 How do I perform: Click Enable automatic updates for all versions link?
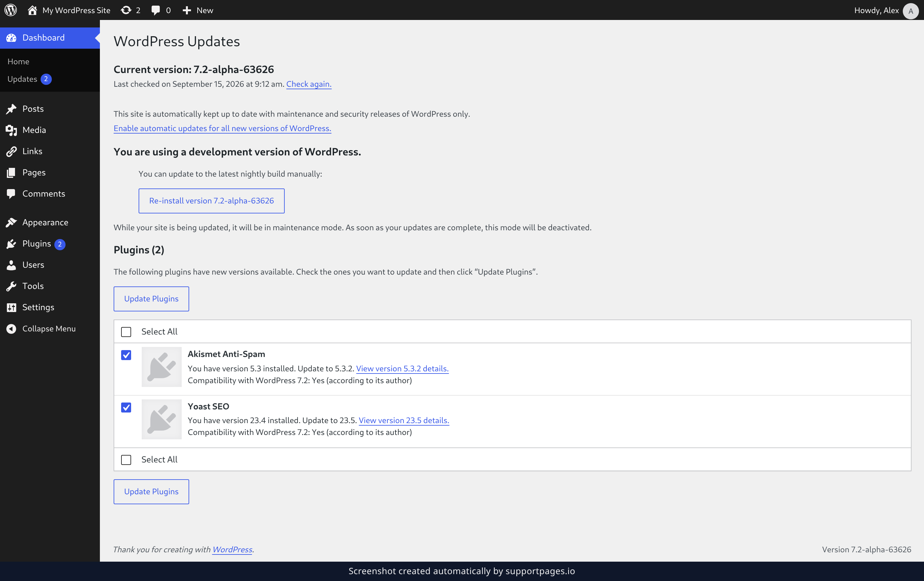pyautogui.click(x=222, y=128)
